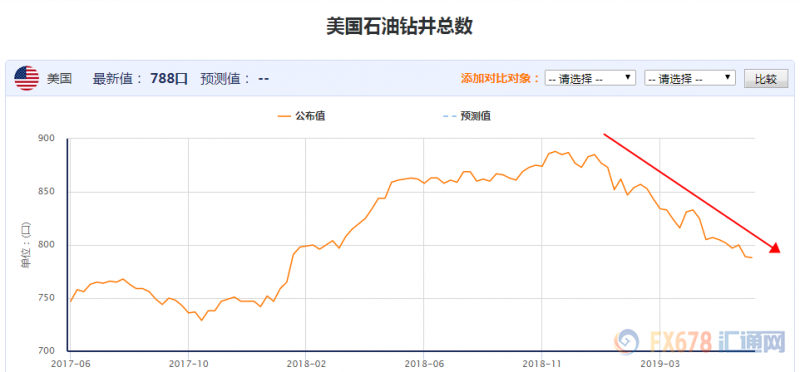The image size is (800, 372).
Task: Click the 2018-11 x-axis label
Action: (x=541, y=364)
